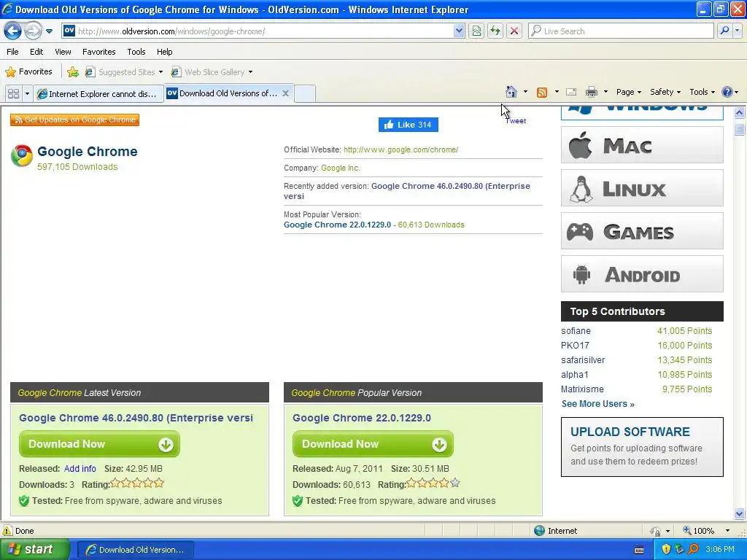Viewport: 747px width, 560px height.
Task: Click the Live Search input box
Action: click(621, 31)
